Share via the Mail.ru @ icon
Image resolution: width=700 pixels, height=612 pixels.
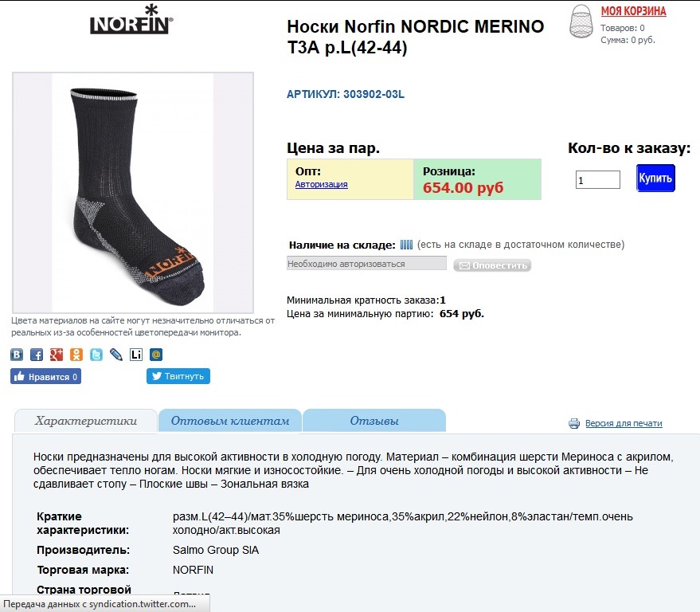[x=156, y=355]
